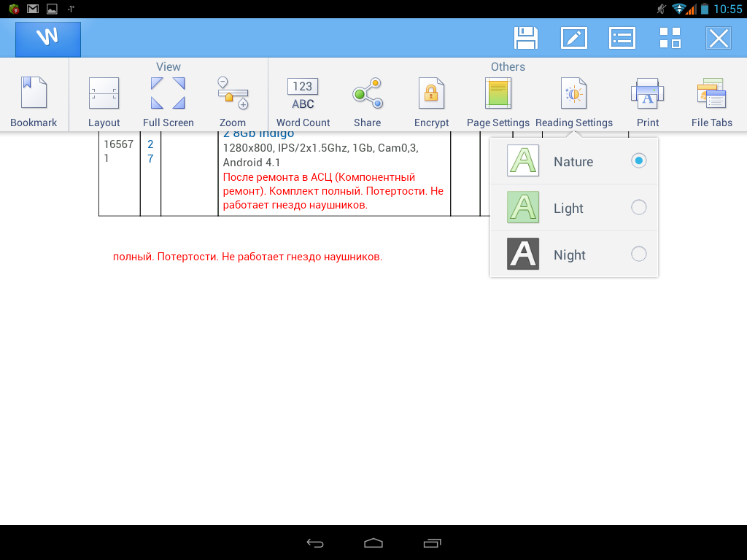Open Page Settings
Image resolution: width=747 pixels, height=560 pixels.
coord(498,101)
